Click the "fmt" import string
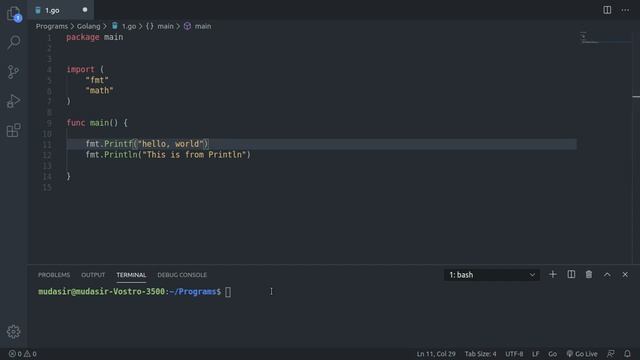Viewport: 640px width, 360px height. click(x=97, y=80)
